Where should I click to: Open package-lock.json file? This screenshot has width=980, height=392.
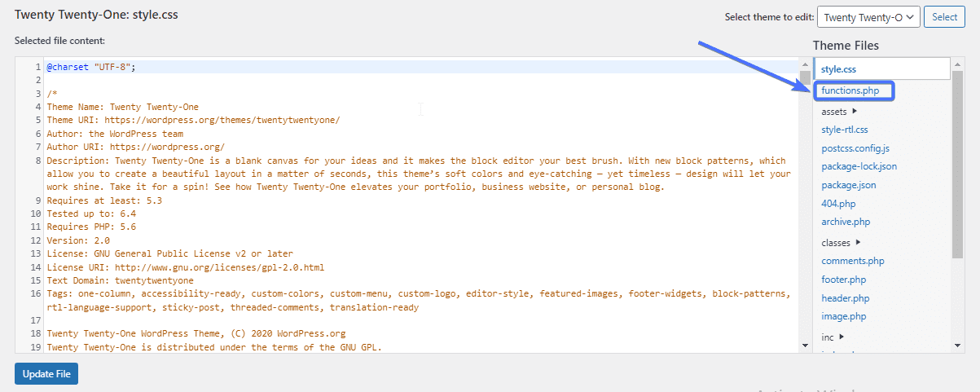[859, 166]
